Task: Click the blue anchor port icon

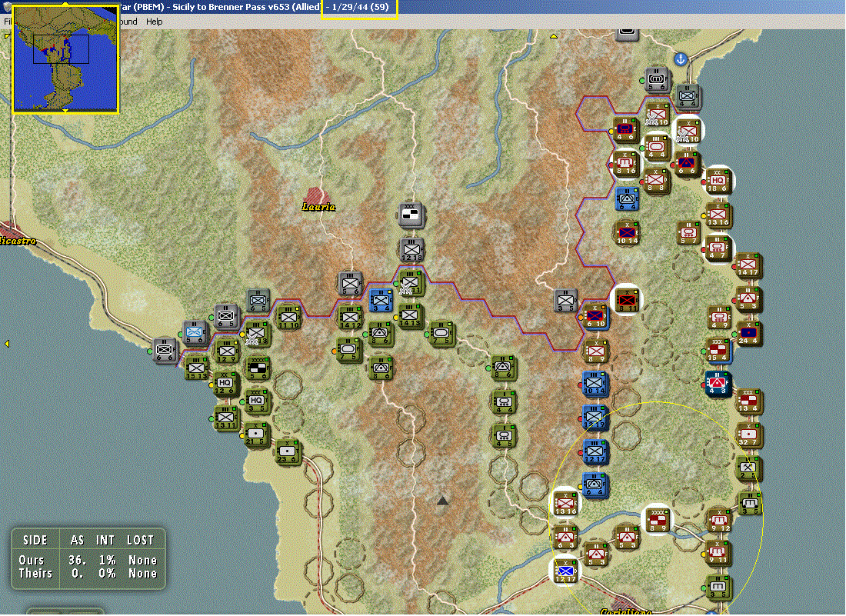Action: coord(681,58)
